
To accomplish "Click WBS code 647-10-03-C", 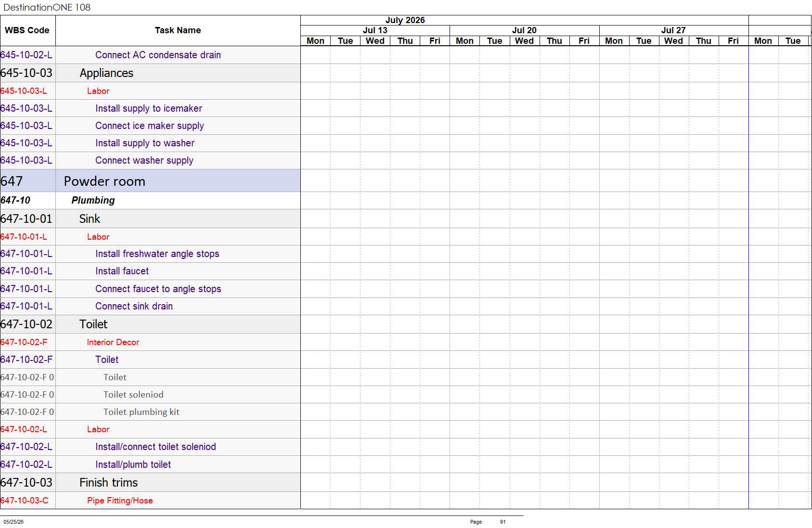I will [25, 501].
